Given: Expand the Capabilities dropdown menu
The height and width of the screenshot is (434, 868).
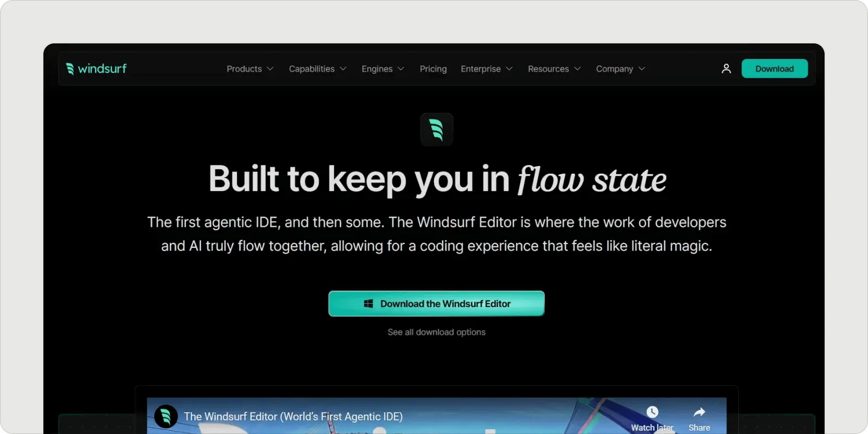Looking at the screenshot, I should click(x=317, y=69).
